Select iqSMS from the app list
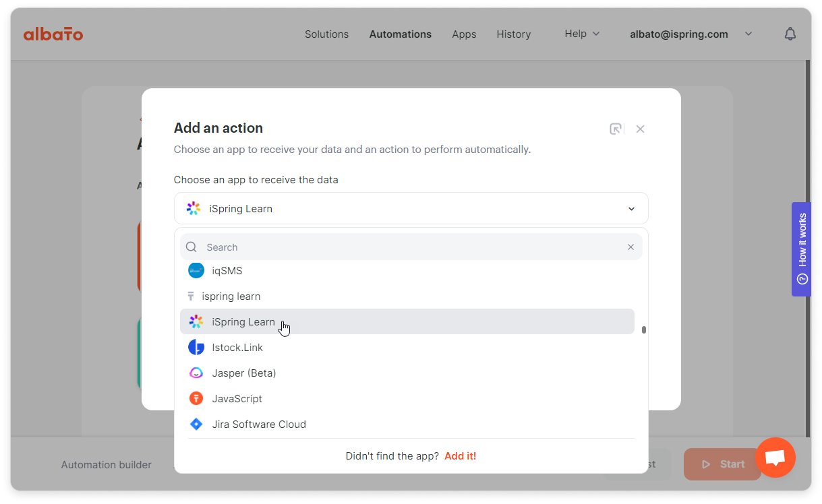 click(x=407, y=271)
